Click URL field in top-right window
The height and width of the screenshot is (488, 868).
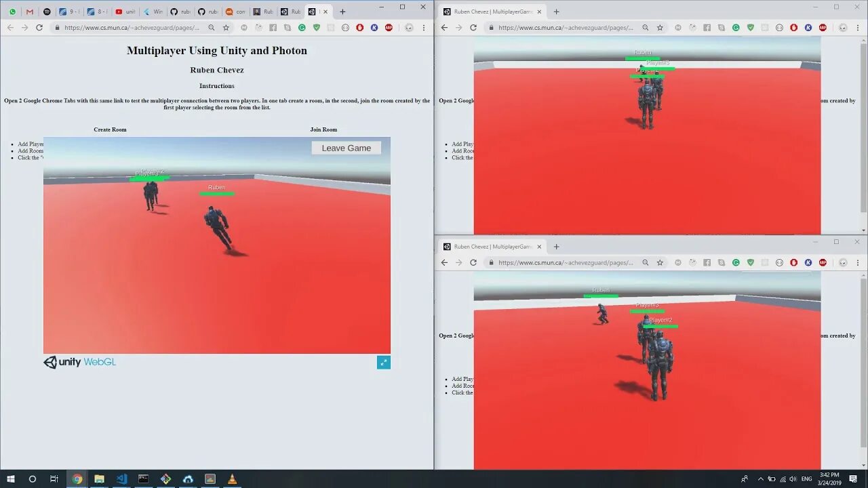[x=566, y=28]
